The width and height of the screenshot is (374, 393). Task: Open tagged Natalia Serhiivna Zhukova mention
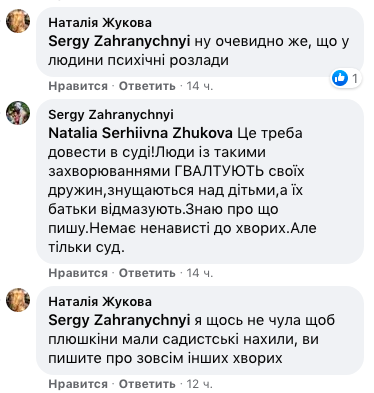(140, 133)
